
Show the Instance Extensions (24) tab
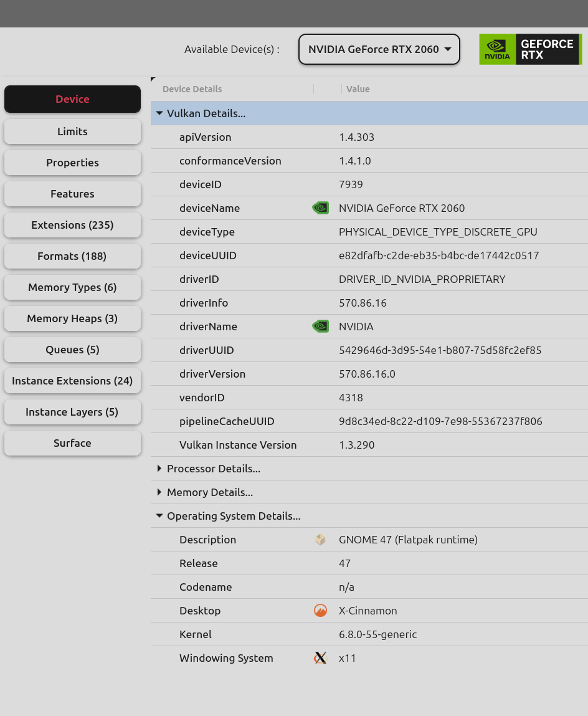click(x=73, y=381)
